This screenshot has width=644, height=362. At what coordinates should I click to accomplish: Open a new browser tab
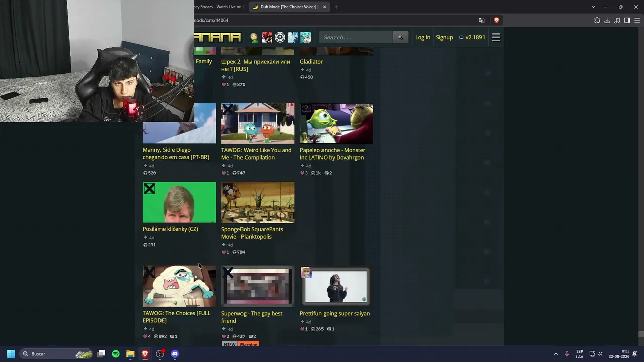tap(337, 7)
